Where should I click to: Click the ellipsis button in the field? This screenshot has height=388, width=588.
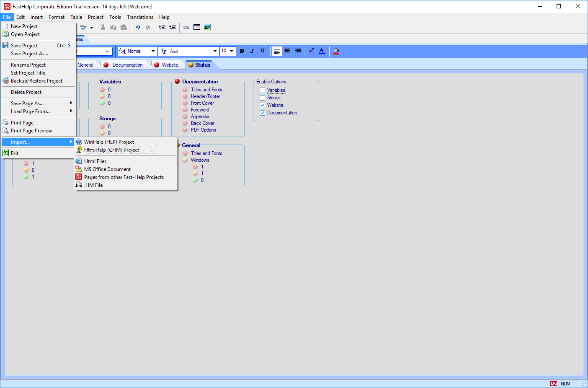click(108, 51)
